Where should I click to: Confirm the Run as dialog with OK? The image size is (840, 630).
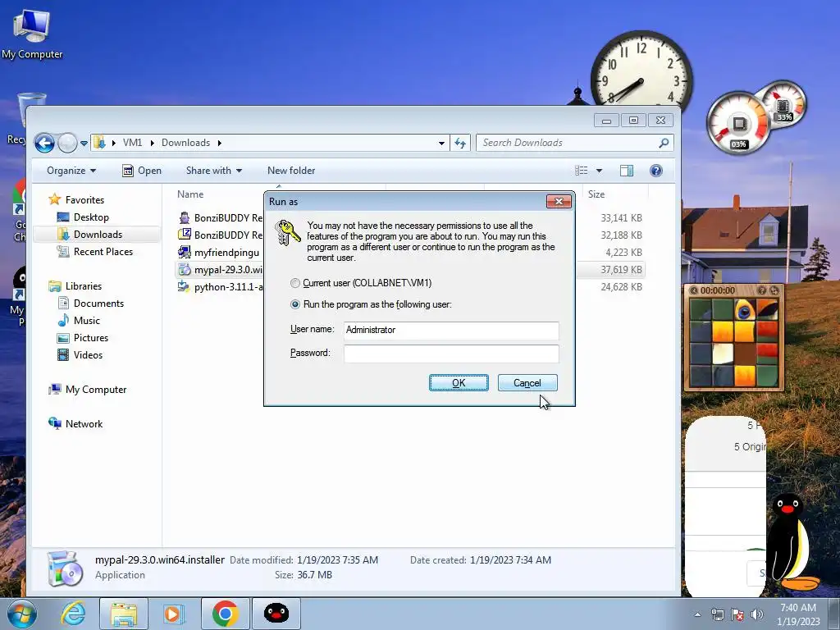click(459, 382)
